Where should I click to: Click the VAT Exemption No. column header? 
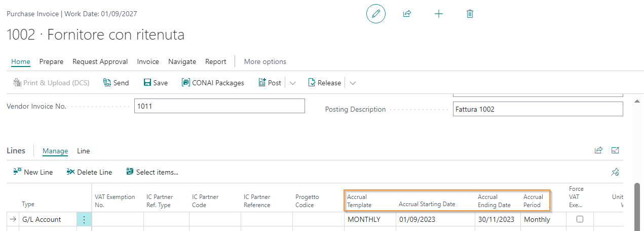pos(115,201)
